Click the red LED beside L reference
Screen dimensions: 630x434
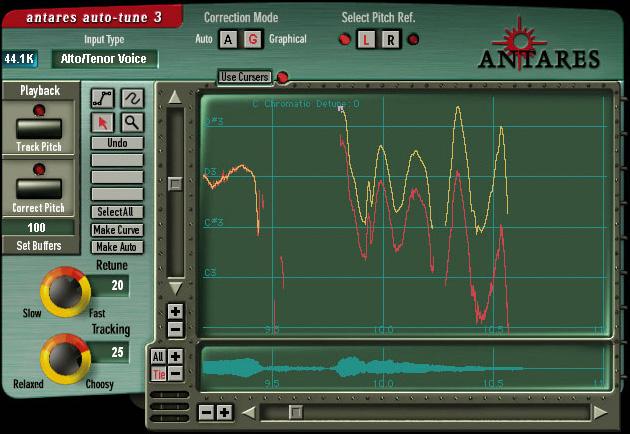click(x=345, y=39)
